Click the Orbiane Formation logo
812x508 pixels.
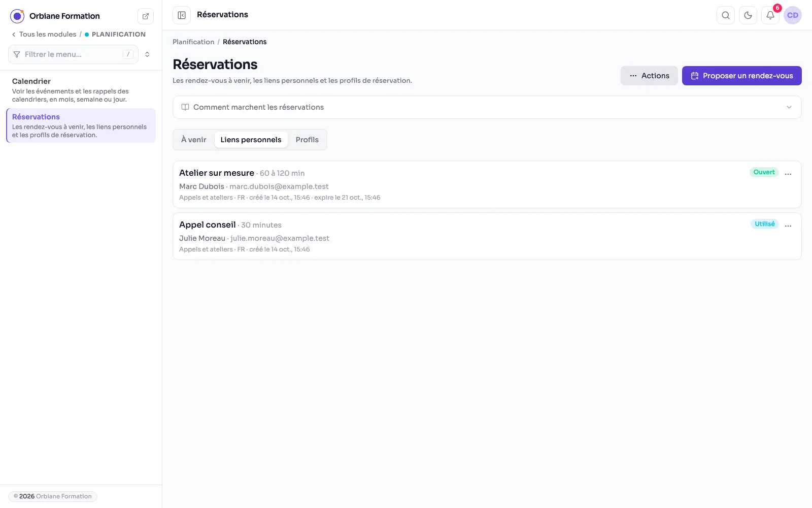(17, 16)
